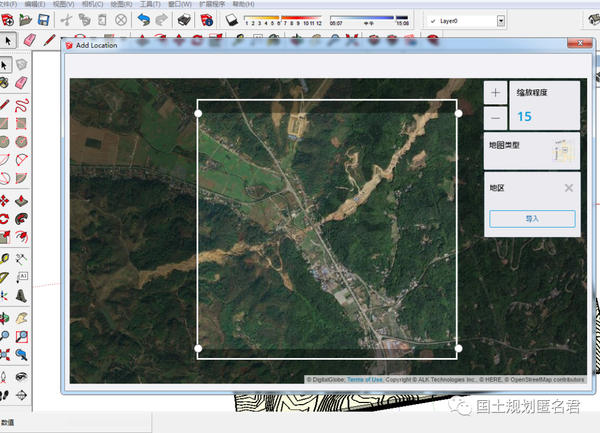Select the arrow Select tool
The height and width of the screenshot is (433, 600).
point(7,40)
